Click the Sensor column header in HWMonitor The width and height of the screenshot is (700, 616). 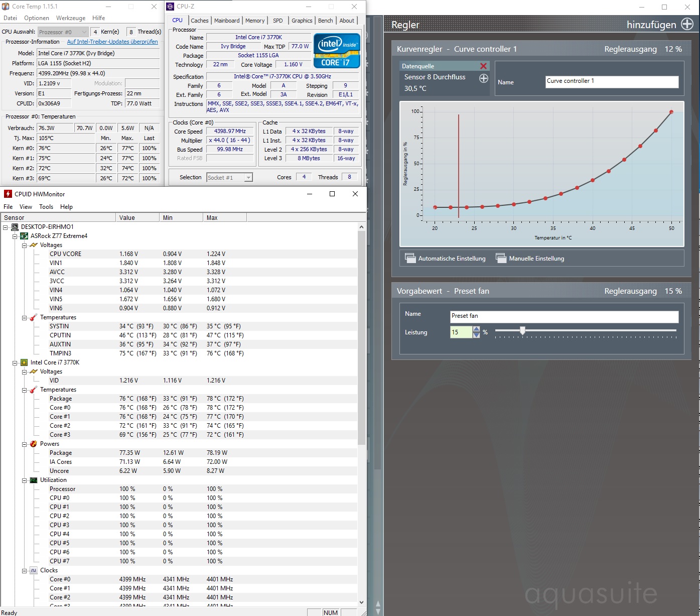(58, 217)
